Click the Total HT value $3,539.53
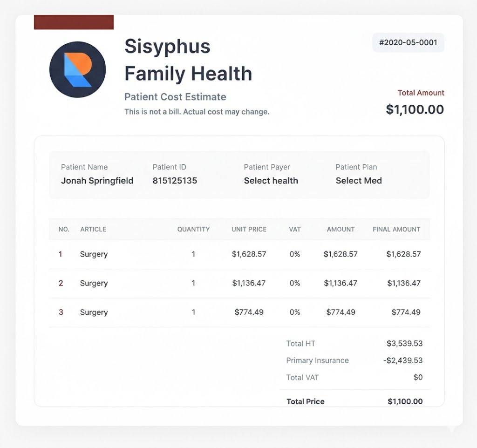The image size is (477, 448). click(x=404, y=344)
